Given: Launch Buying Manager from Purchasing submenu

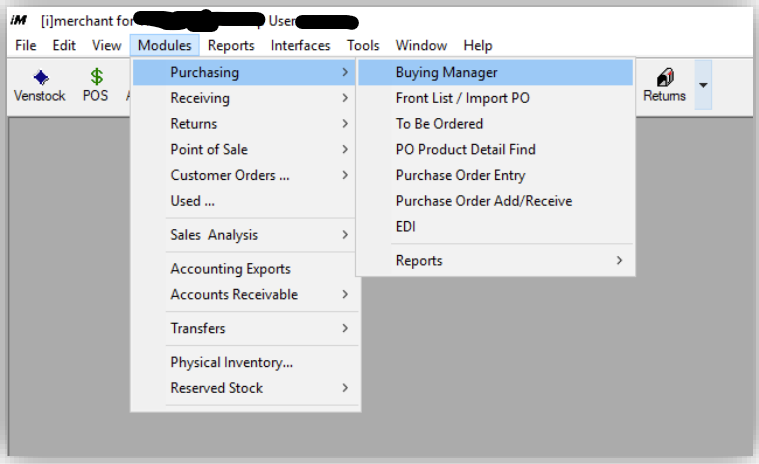Looking at the screenshot, I should tap(495, 73).
